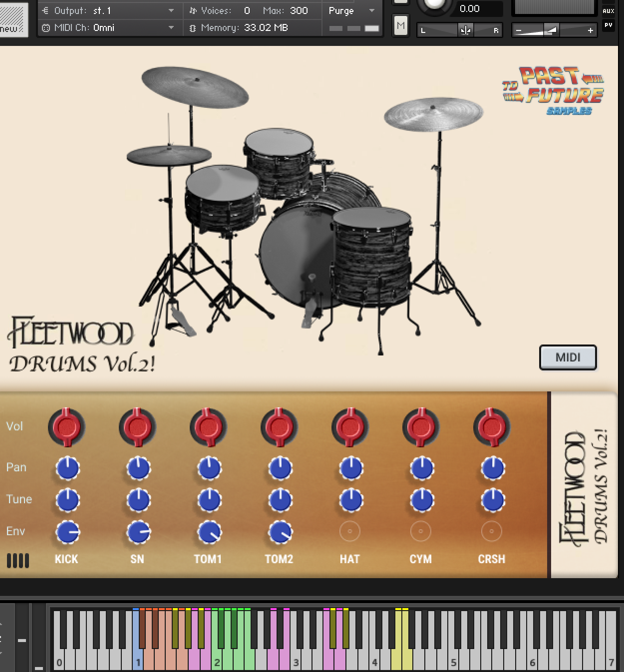This screenshot has height=672, width=624.
Task: Click the CRSH tune knob
Action: click(x=493, y=500)
